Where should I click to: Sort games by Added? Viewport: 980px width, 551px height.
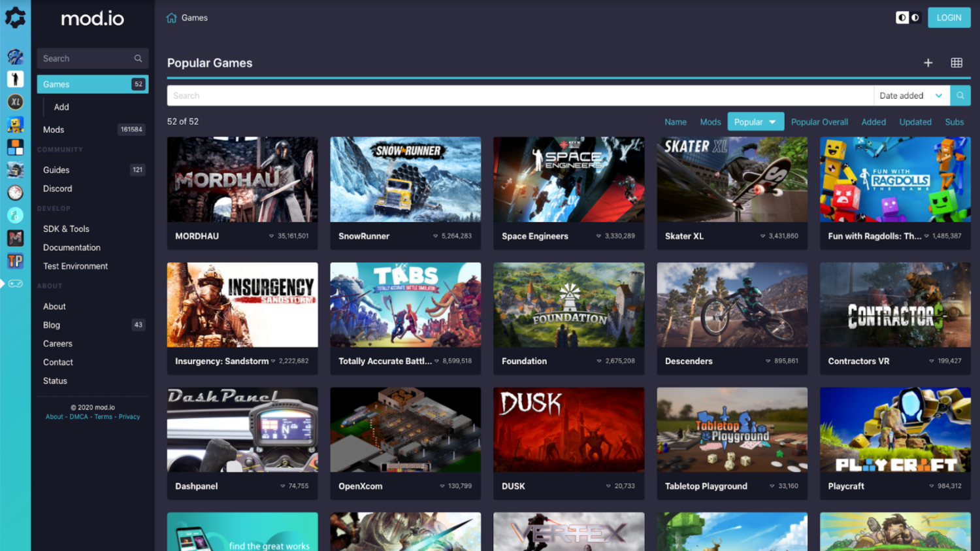874,122
